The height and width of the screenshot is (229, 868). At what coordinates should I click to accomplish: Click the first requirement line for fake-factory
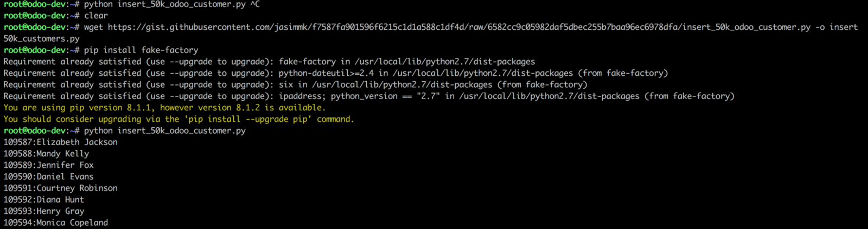click(x=269, y=62)
